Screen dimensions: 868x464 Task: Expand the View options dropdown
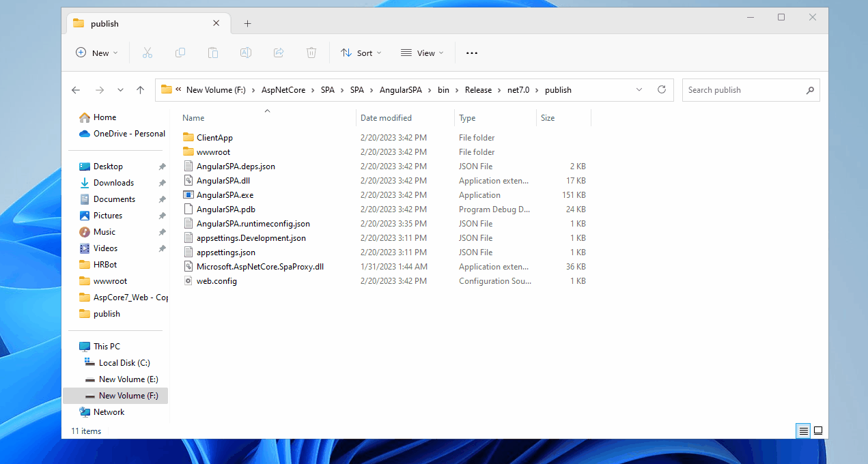pyautogui.click(x=422, y=53)
